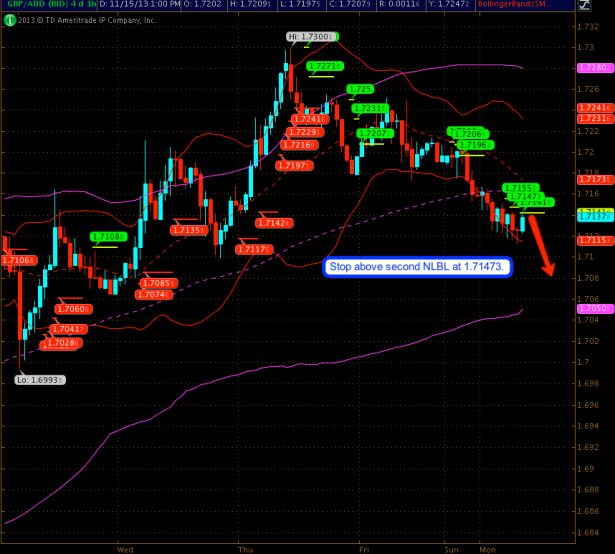Click the 1.732 tick on the price axis
Viewport: 615px width, 554px height.
588,27
